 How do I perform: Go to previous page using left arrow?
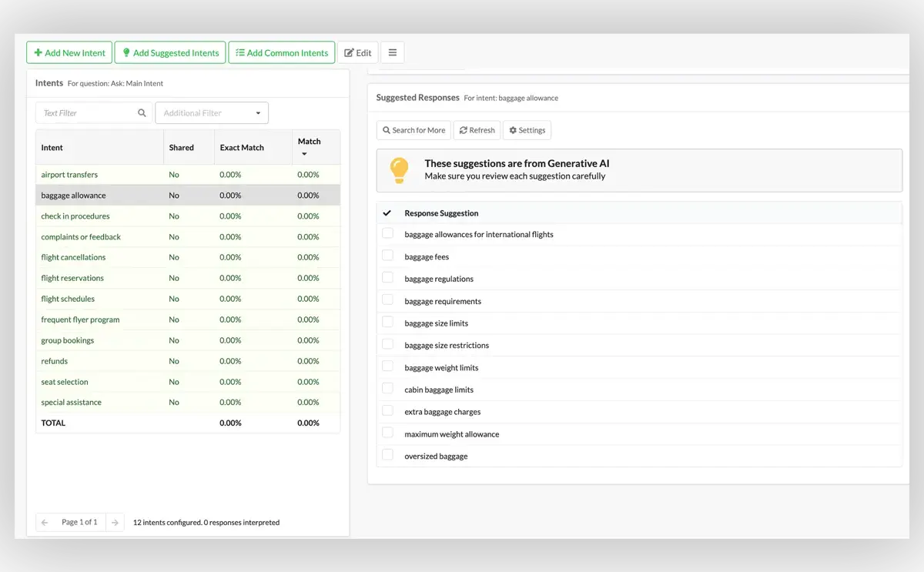[x=45, y=523]
